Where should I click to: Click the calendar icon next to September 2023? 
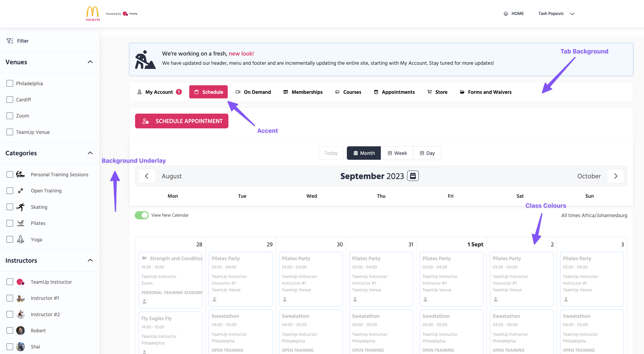(x=413, y=176)
